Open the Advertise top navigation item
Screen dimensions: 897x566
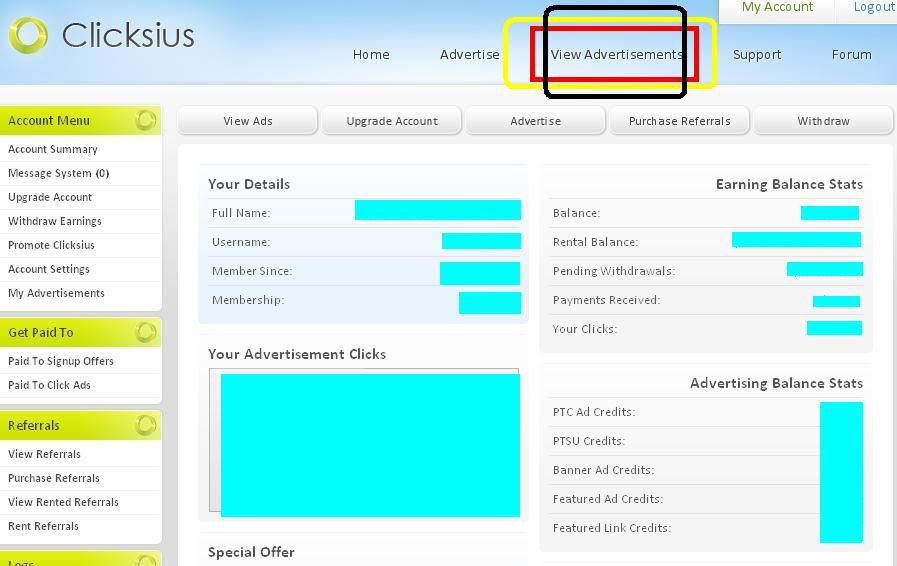[470, 54]
